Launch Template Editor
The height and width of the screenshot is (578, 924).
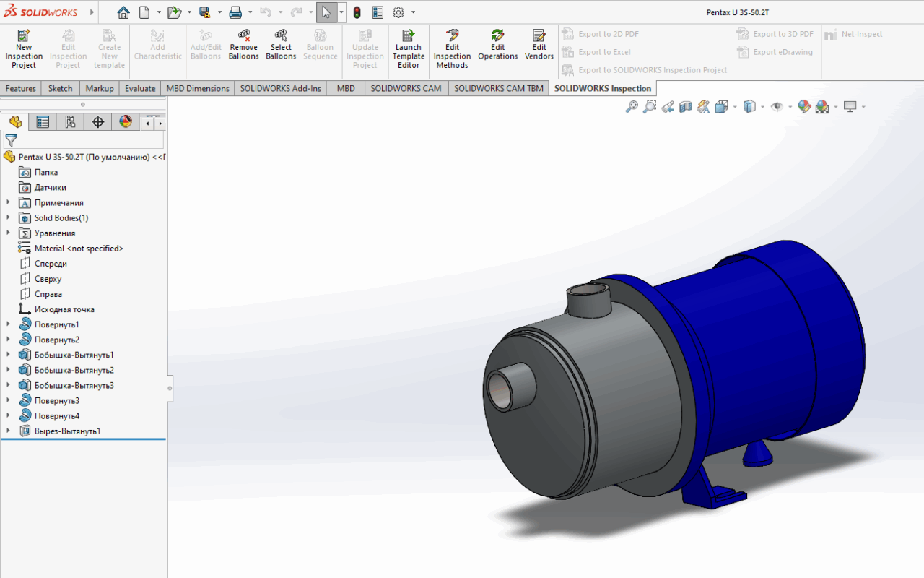(x=409, y=49)
